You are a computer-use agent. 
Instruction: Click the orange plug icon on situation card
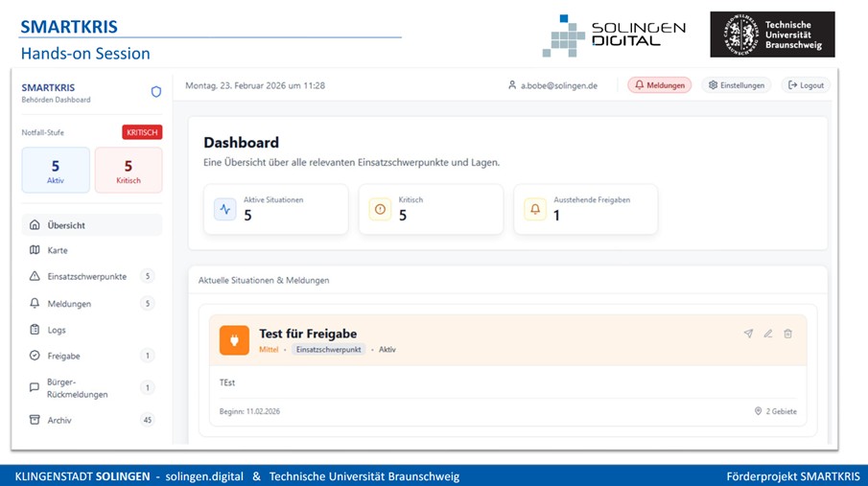pyautogui.click(x=234, y=340)
